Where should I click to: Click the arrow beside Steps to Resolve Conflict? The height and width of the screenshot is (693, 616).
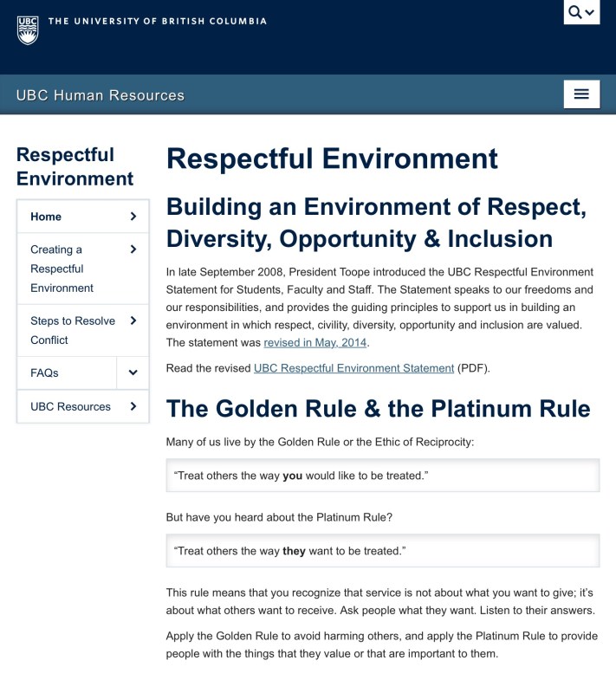[x=133, y=321]
